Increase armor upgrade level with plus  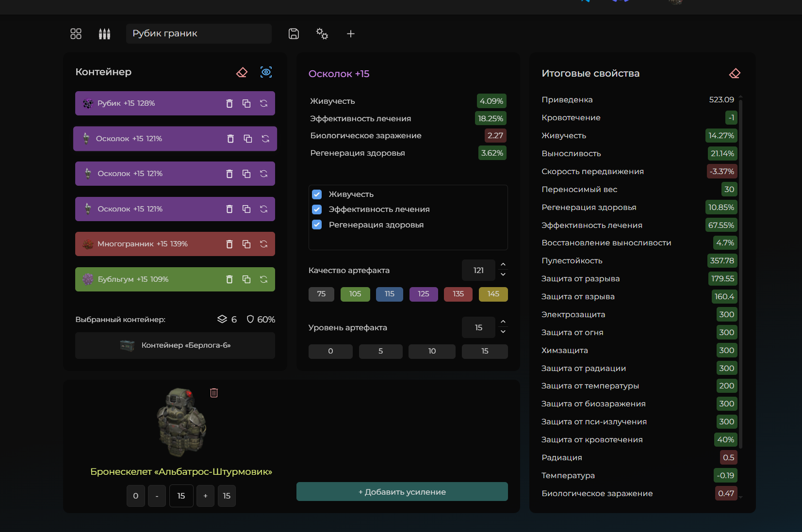click(x=206, y=496)
